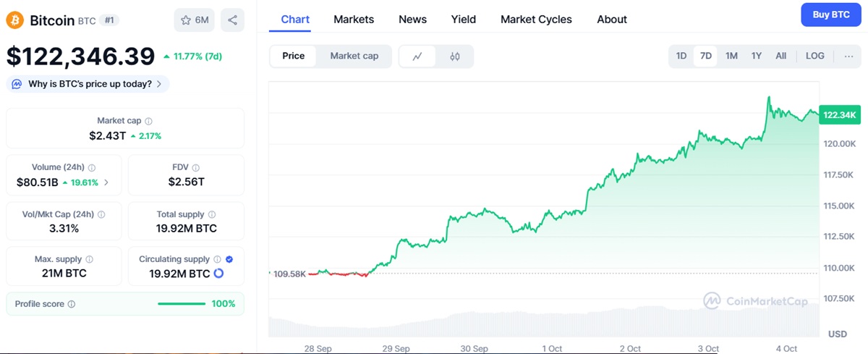Click the Buy BTC button
Image resolution: width=868 pixels, height=354 pixels.
coord(830,14)
